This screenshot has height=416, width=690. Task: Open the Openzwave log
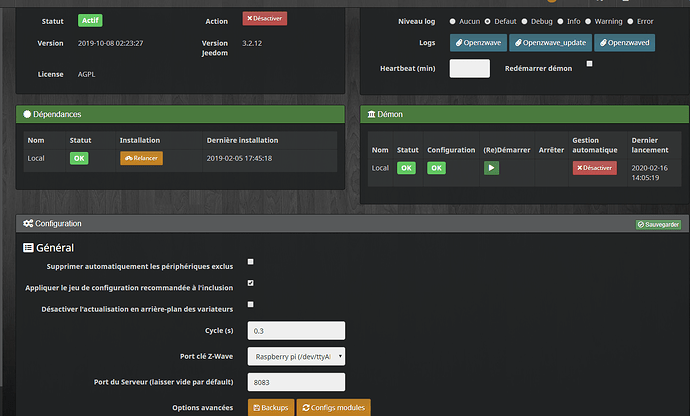pos(478,43)
